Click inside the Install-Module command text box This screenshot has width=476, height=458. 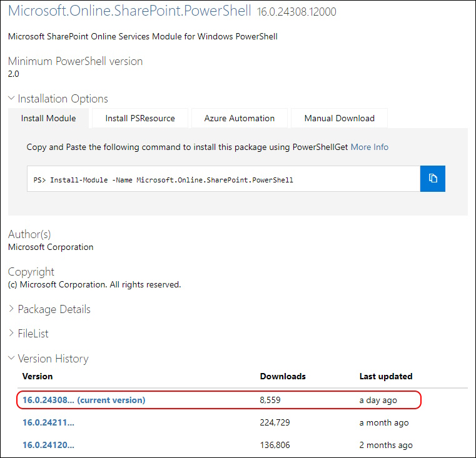tap(223, 179)
